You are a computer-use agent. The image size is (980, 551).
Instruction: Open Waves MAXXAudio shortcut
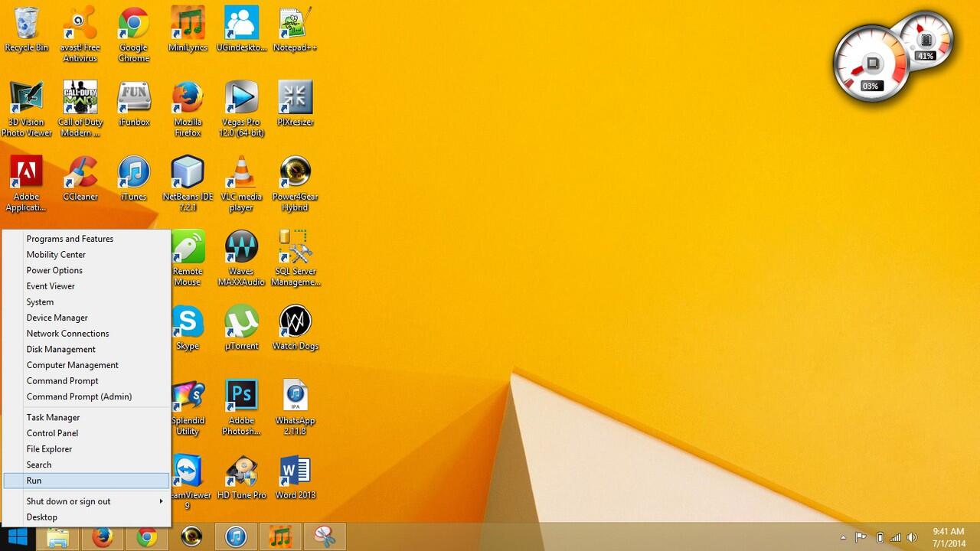click(x=241, y=259)
